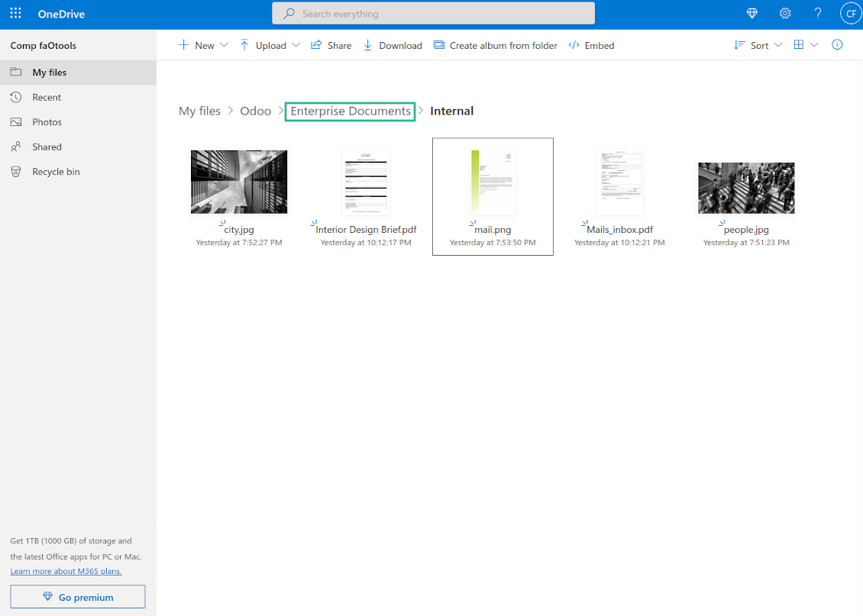Click the OneDrive title link
The image size is (863, 616).
pos(61,15)
